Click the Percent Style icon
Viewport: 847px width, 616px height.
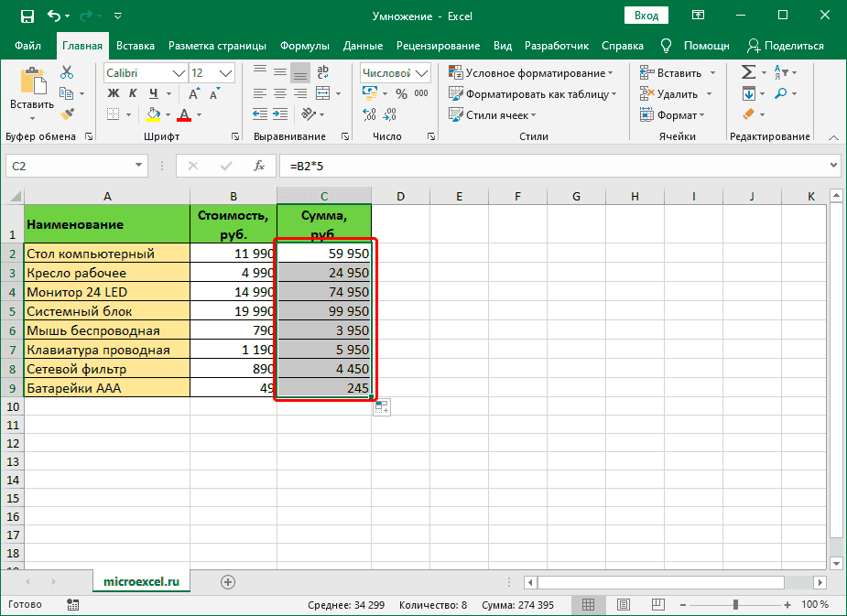coord(399,92)
